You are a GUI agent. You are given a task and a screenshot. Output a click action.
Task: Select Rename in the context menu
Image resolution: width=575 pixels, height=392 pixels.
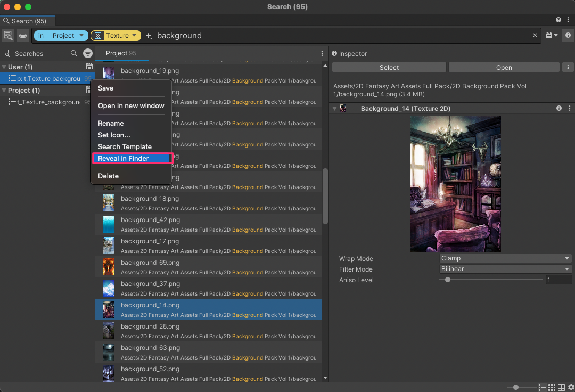click(x=111, y=123)
